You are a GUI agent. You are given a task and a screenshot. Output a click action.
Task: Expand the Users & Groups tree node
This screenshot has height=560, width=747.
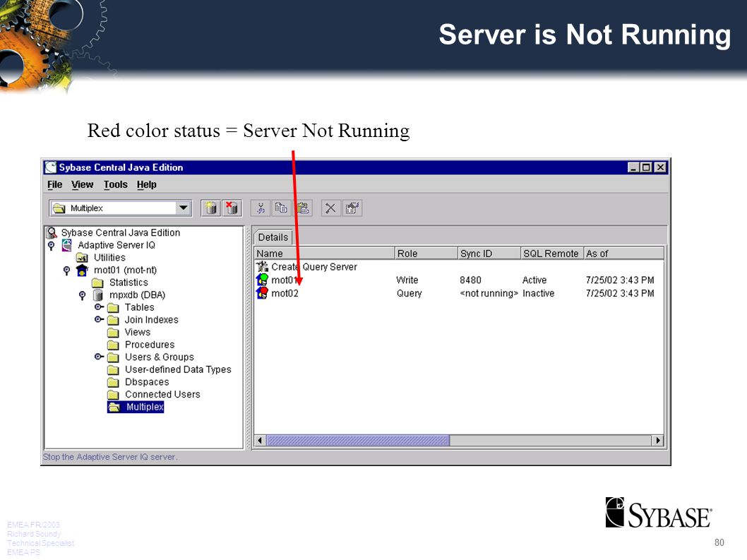tap(99, 357)
